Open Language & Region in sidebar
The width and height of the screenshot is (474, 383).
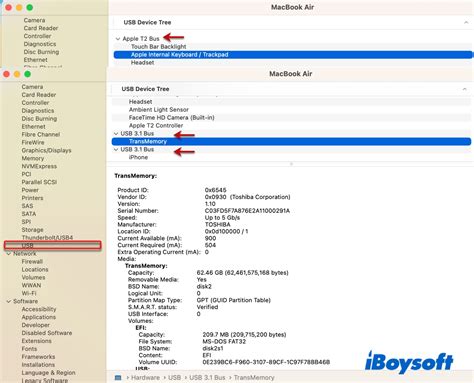pos(48,373)
